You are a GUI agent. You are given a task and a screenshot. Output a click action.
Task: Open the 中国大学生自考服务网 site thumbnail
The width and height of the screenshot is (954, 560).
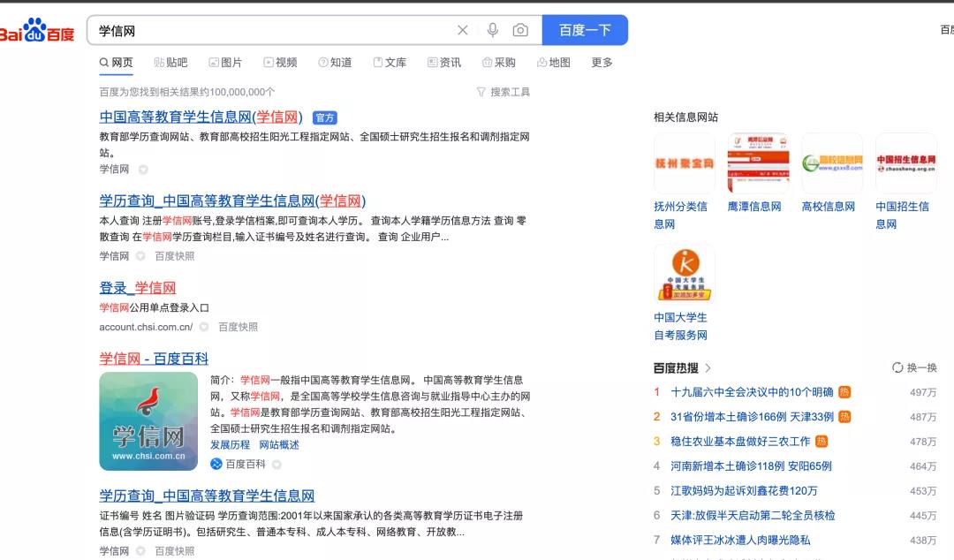pyautogui.click(x=685, y=274)
